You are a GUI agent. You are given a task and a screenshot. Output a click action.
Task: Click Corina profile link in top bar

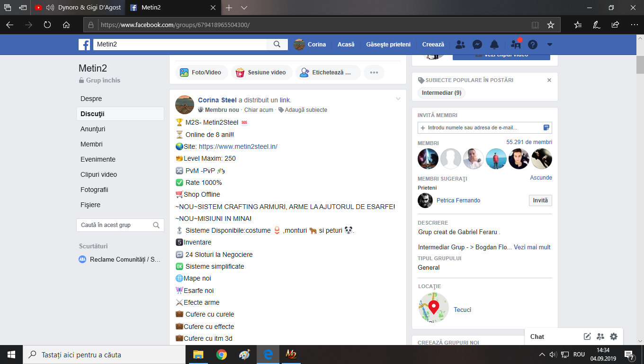point(310,45)
